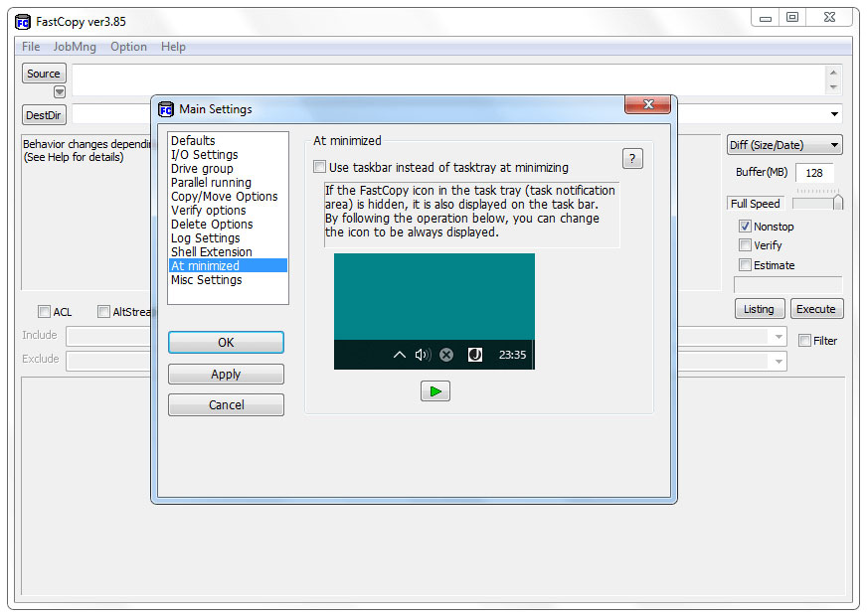Select At minimized in settings list

coord(228,265)
